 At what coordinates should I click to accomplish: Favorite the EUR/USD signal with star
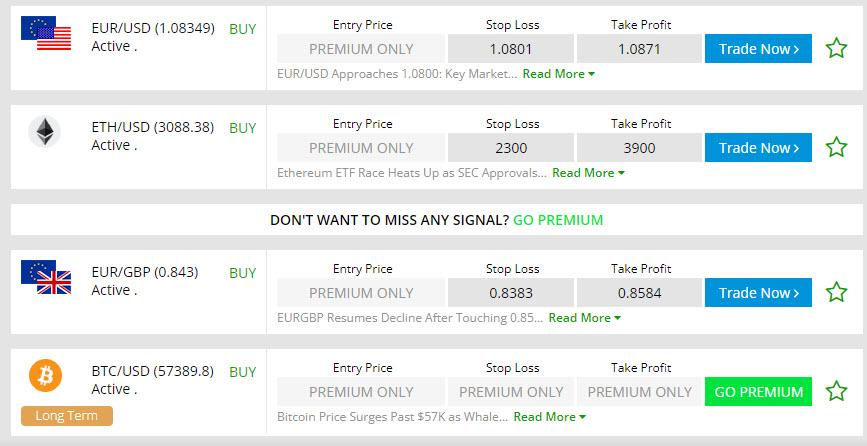836,49
